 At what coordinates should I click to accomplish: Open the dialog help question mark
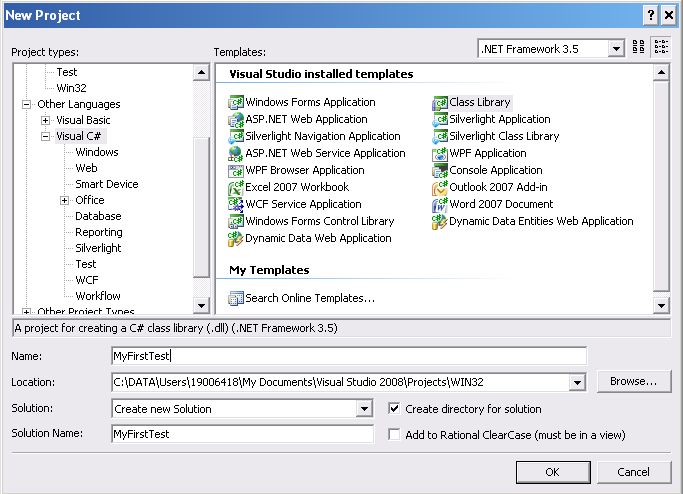click(650, 15)
